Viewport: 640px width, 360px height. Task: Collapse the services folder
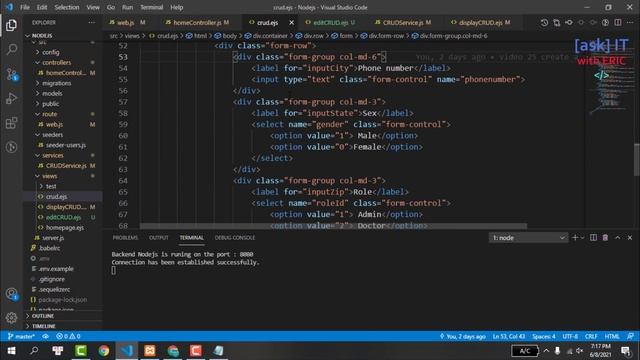click(x=53, y=156)
